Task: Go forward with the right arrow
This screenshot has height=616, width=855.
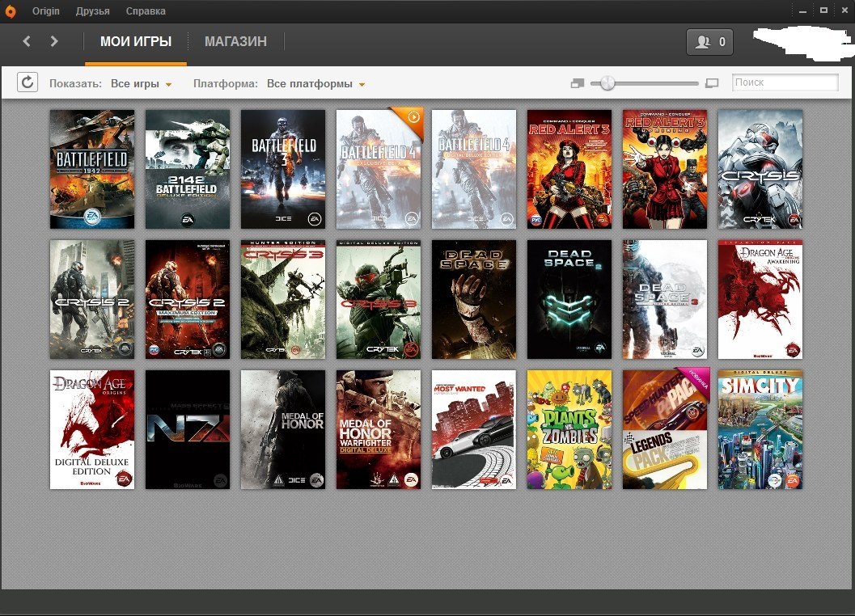Action: tap(53, 41)
